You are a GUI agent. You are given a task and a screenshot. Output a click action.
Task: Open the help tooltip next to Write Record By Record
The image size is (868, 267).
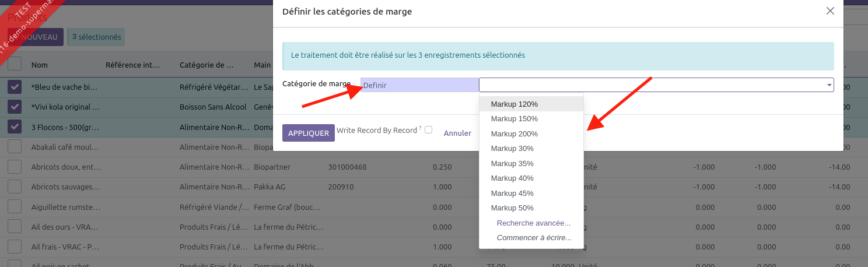[x=420, y=128]
